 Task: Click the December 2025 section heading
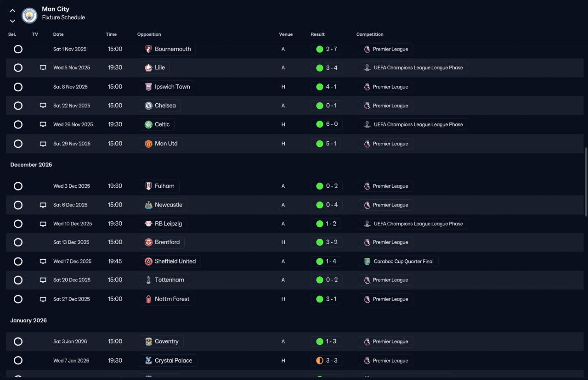(31, 165)
